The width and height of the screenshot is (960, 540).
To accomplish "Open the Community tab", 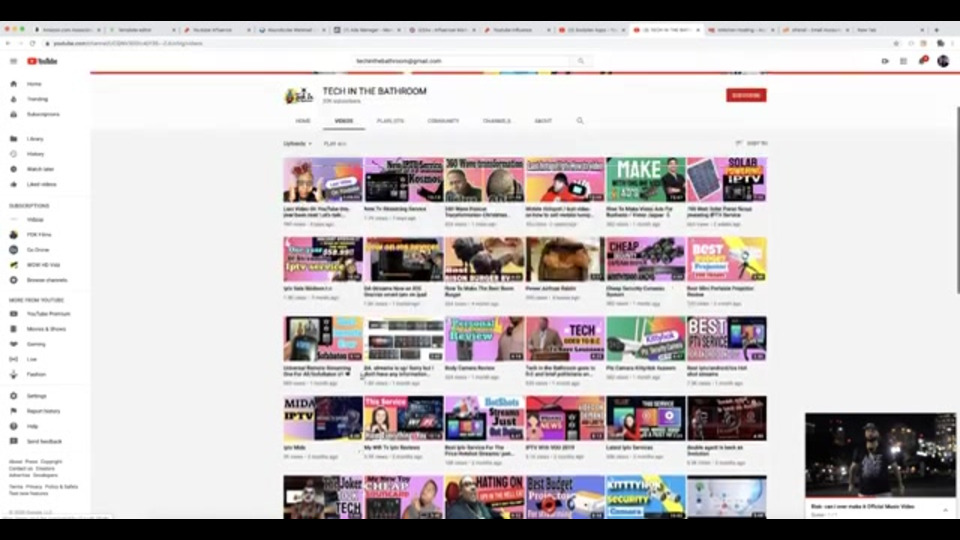I will tap(443, 121).
